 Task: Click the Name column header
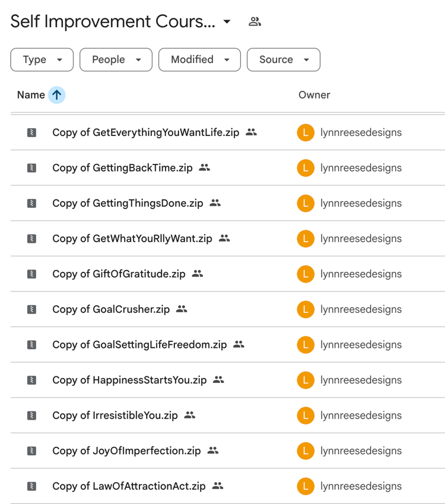[x=31, y=95]
